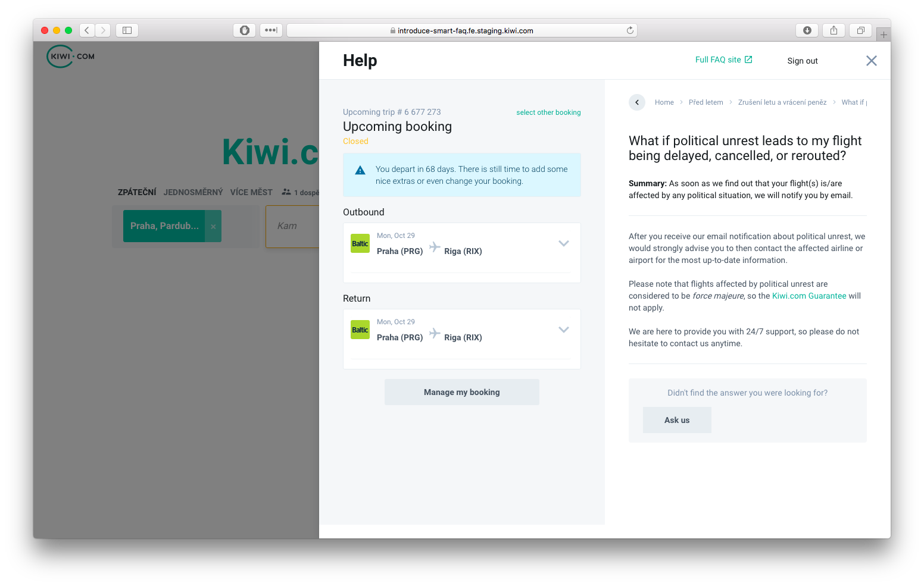Click the warning icon in the departure notice
The width and height of the screenshot is (924, 586).
click(360, 170)
